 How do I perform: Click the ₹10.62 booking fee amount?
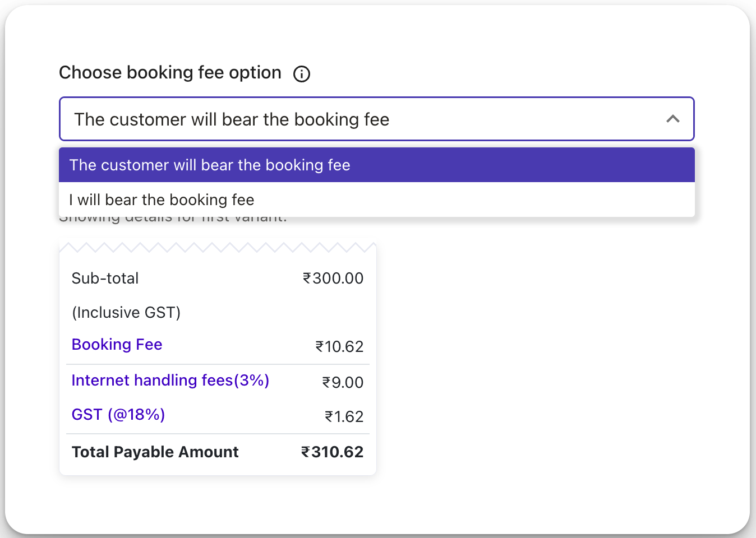[x=339, y=346]
